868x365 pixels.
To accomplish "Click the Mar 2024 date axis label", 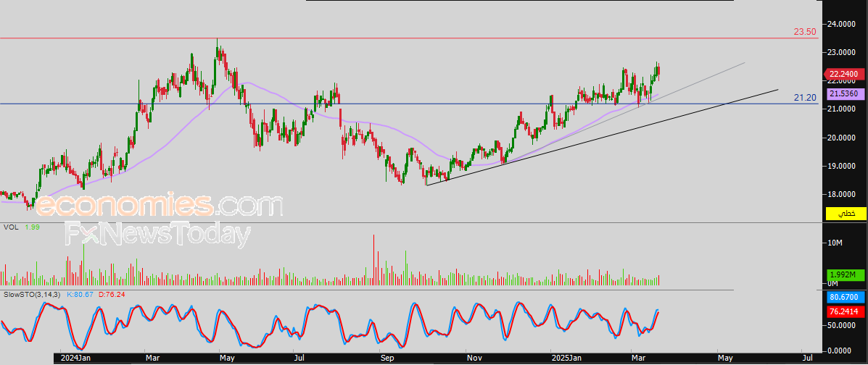I will tap(152, 359).
